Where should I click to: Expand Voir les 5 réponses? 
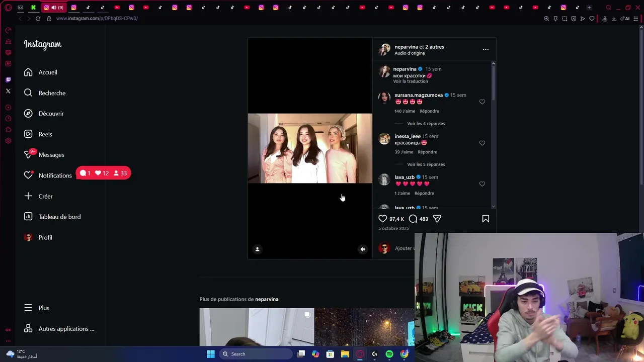(426, 164)
